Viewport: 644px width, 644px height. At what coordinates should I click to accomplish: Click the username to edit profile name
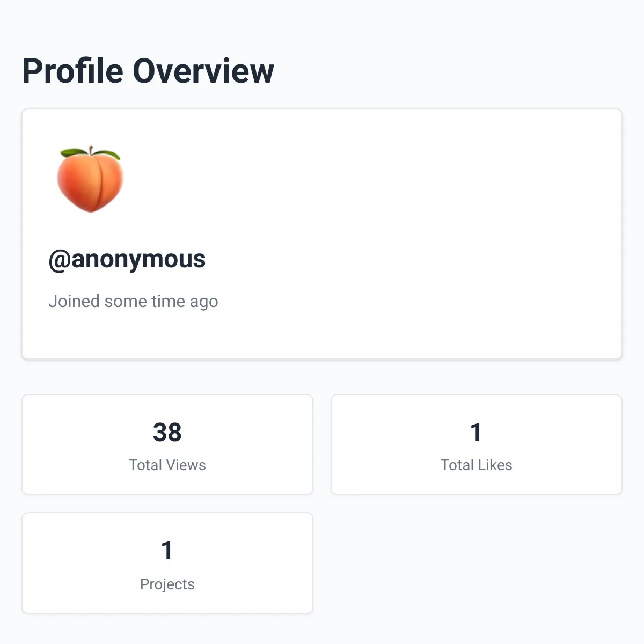coord(127,259)
